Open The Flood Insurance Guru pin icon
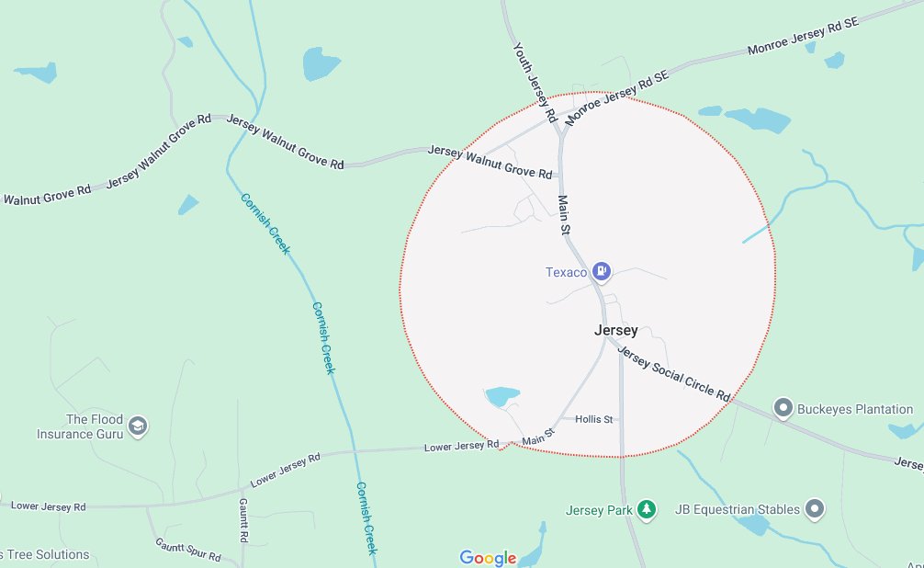Viewport: 924px width, 568px height. [x=138, y=426]
